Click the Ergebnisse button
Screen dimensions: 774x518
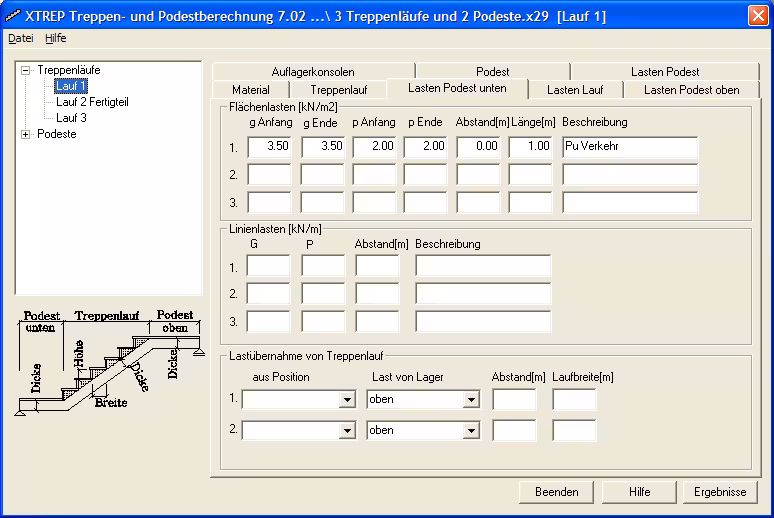click(x=720, y=492)
